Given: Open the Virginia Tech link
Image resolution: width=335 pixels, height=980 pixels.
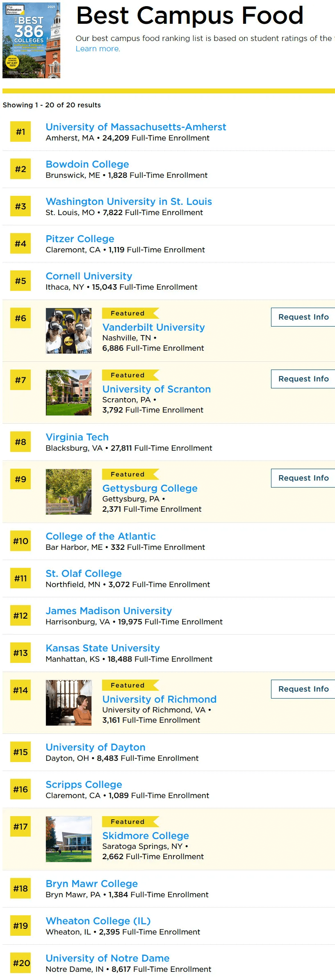Looking at the screenshot, I should [x=77, y=437].
